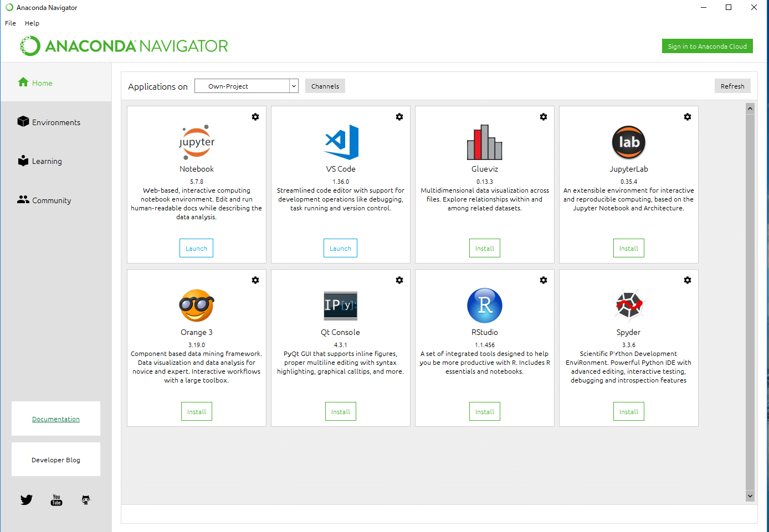Screen dimensions: 769x532
Task: Click the Orange 3 version 3.19.0 text
Action: click(197, 345)
